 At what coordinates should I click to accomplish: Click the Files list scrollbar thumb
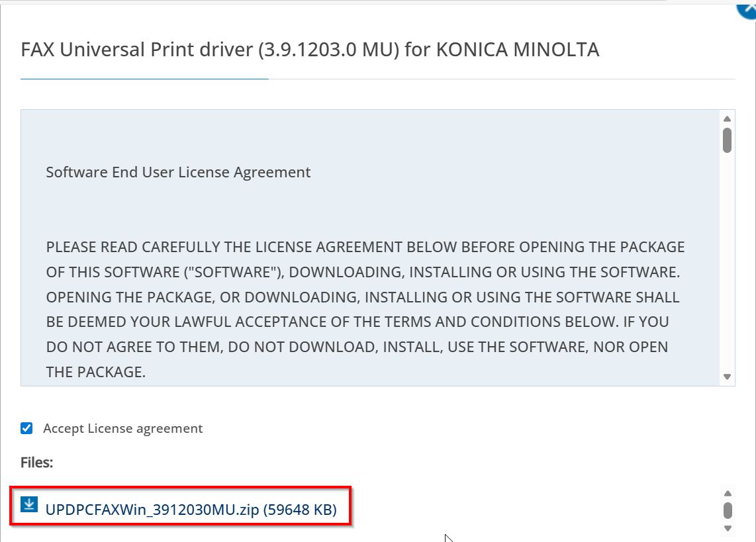point(727,510)
